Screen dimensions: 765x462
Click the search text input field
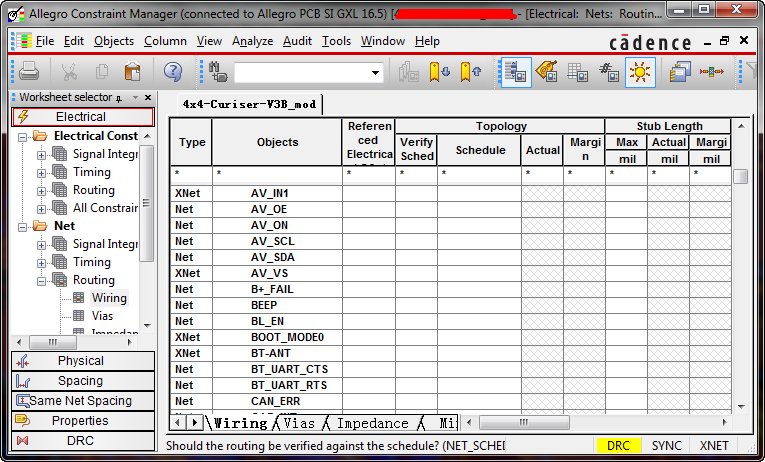tap(302, 73)
